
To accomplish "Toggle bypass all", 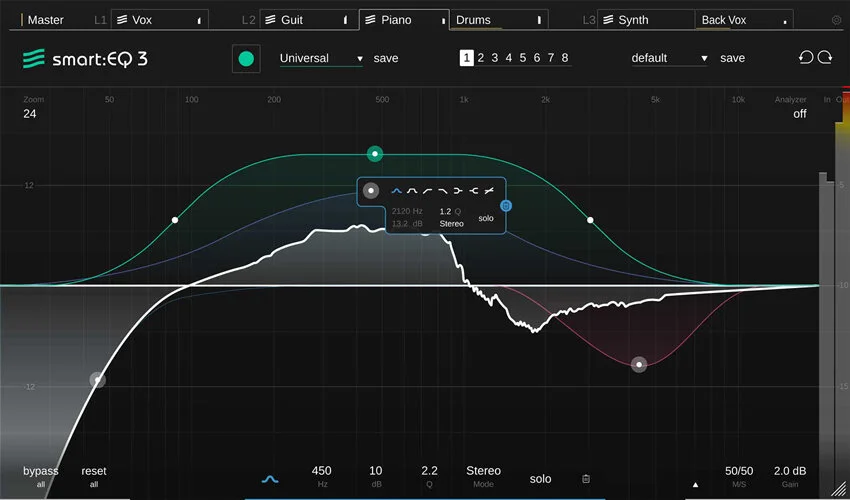I will click(x=41, y=476).
